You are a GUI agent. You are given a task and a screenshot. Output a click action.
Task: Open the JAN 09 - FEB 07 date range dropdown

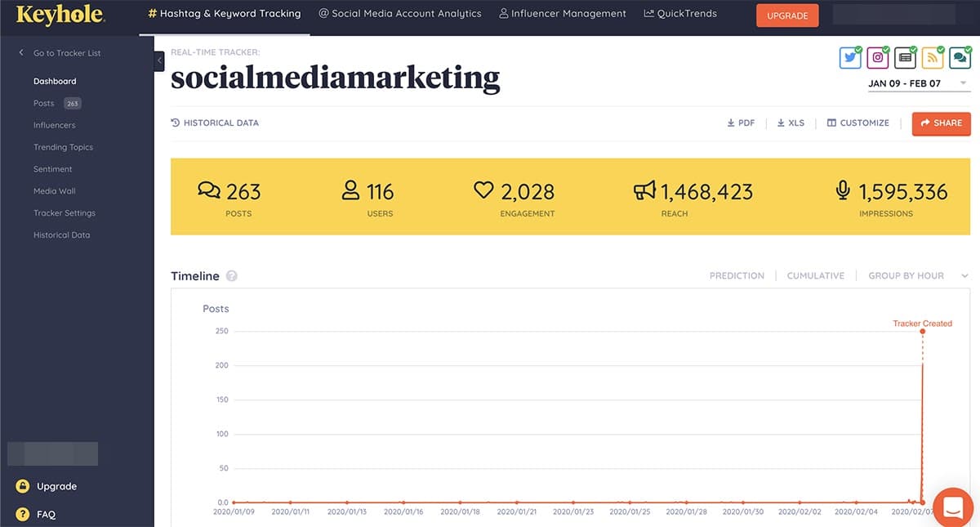(917, 83)
